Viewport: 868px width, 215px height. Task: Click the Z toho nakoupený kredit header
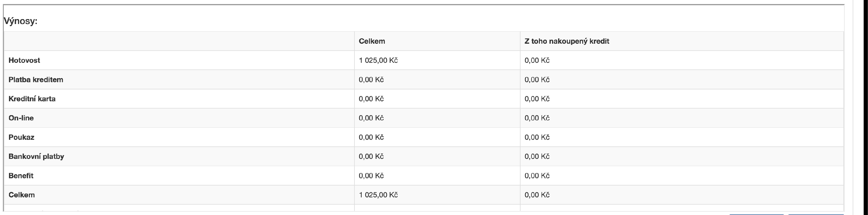tap(567, 41)
